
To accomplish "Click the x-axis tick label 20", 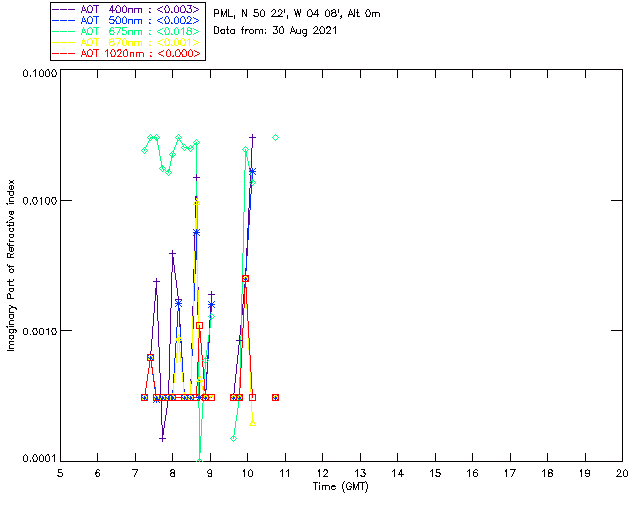I will click(622, 473).
